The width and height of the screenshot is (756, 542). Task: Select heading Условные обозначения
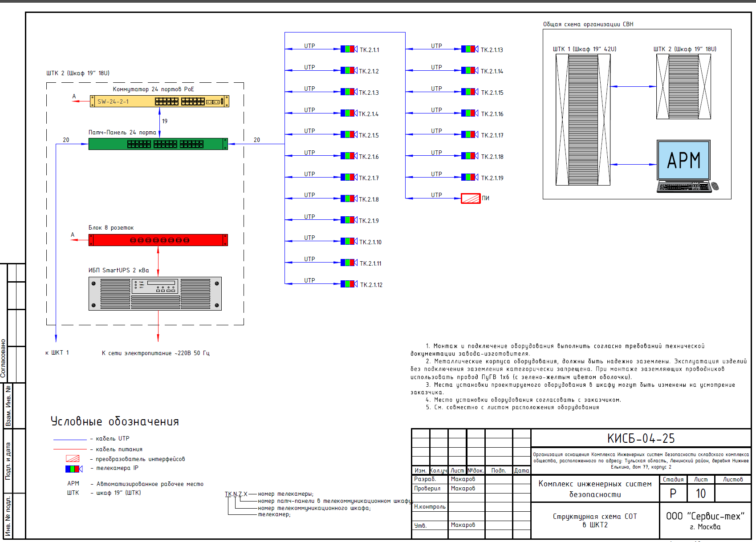point(115,421)
